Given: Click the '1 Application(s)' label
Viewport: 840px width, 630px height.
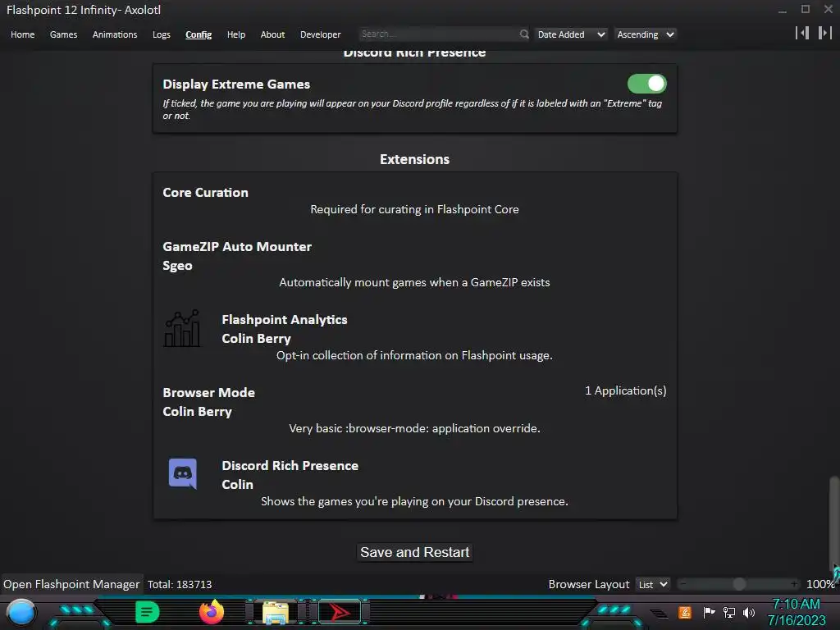Looking at the screenshot, I should 626,391.
